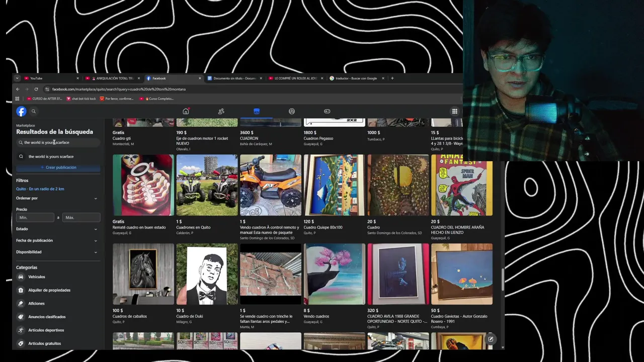Image resolution: width=644 pixels, height=362 pixels.
Task: Open the Por favor, confirme bookmark
Action: point(117,99)
